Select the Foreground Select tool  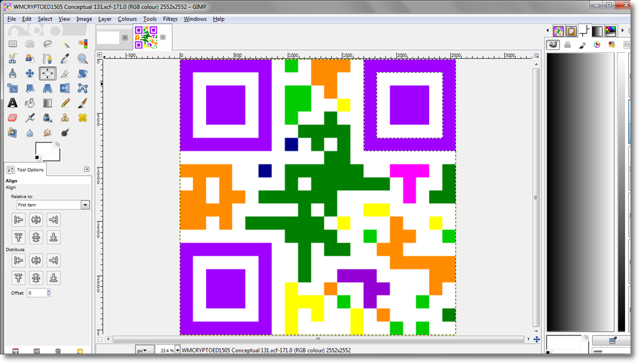(30, 59)
